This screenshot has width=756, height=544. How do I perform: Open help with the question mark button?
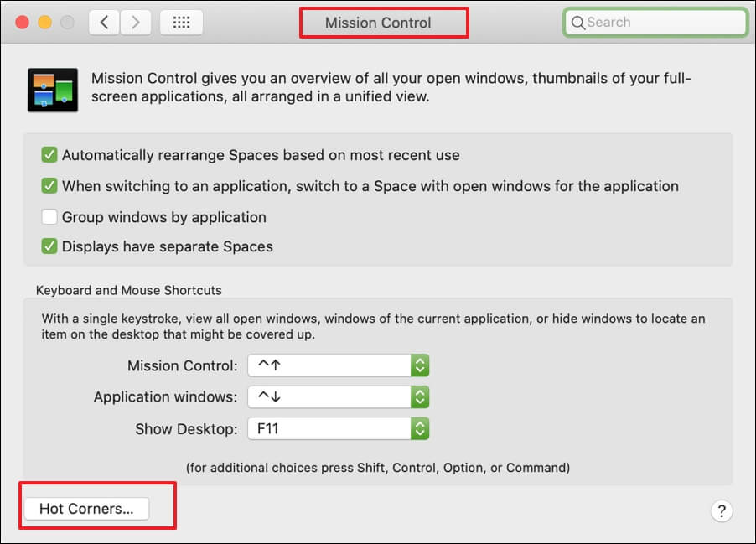pyautogui.click(x=722, y=510)
